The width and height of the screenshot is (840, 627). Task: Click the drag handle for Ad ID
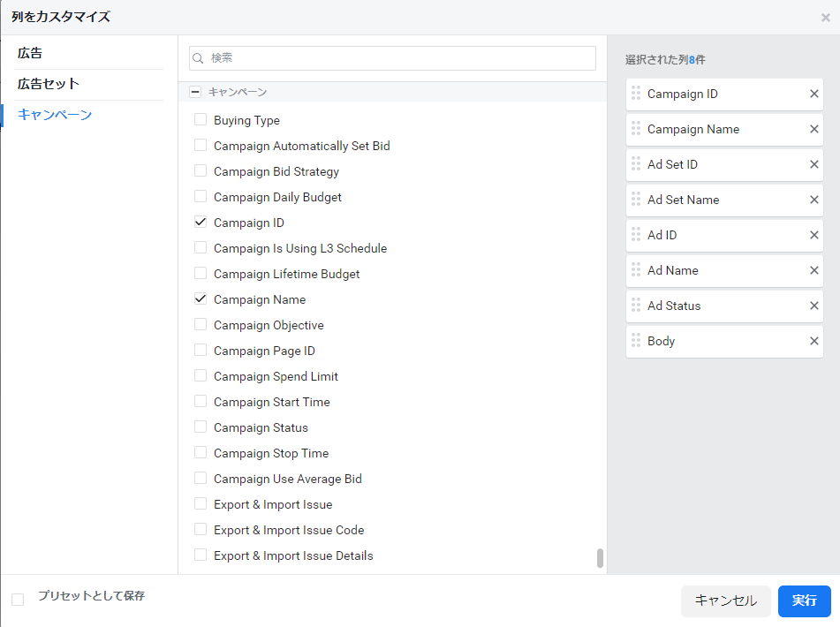click(636, 235)
